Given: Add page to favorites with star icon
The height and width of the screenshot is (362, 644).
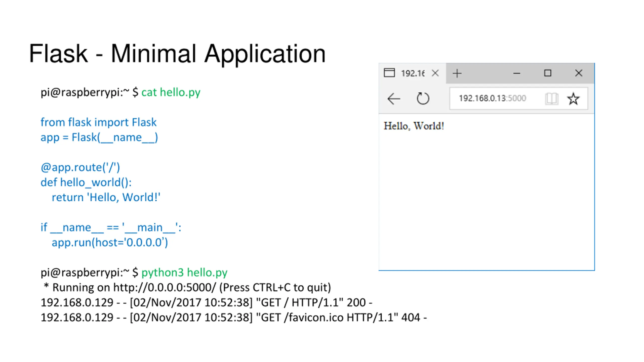Looking at the screenshot, I should pos(573,99).
